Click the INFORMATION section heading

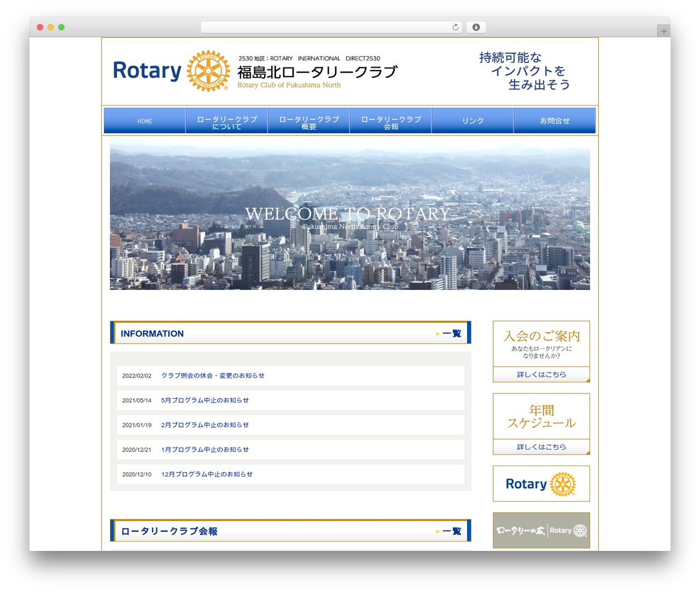(x=152, y=334)
